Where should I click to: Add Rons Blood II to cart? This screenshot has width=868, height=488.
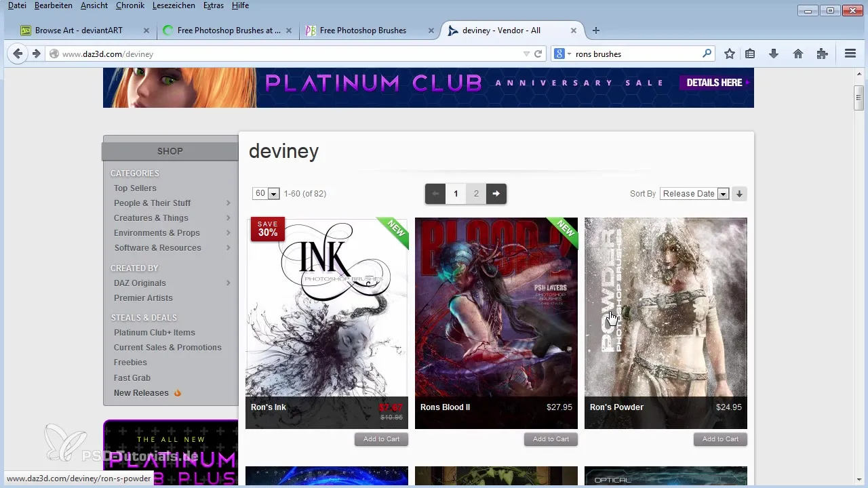coord(551,439)
